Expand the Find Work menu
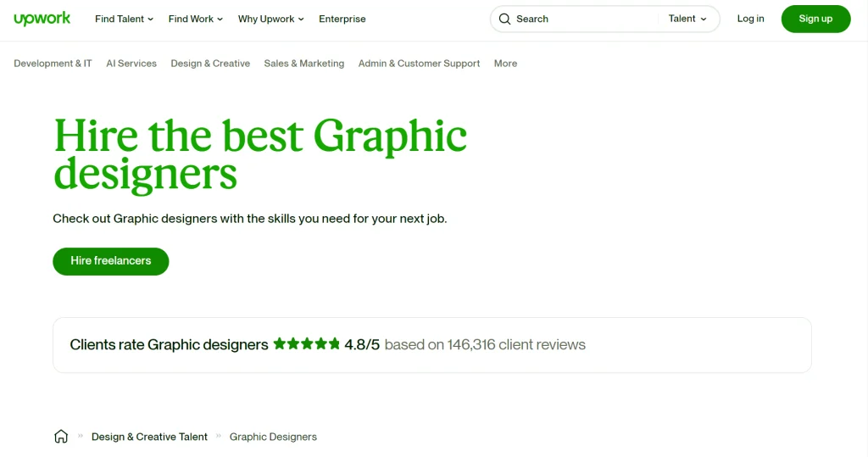 coord(196,19)
